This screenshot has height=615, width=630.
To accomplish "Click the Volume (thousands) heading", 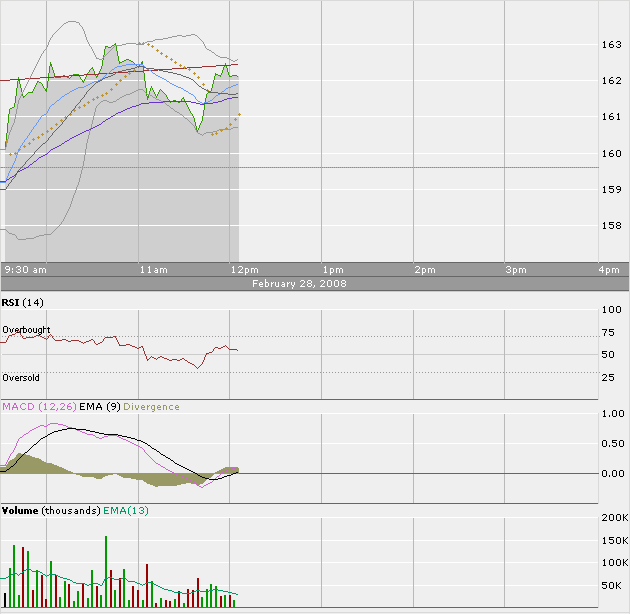I will point(50,511).
